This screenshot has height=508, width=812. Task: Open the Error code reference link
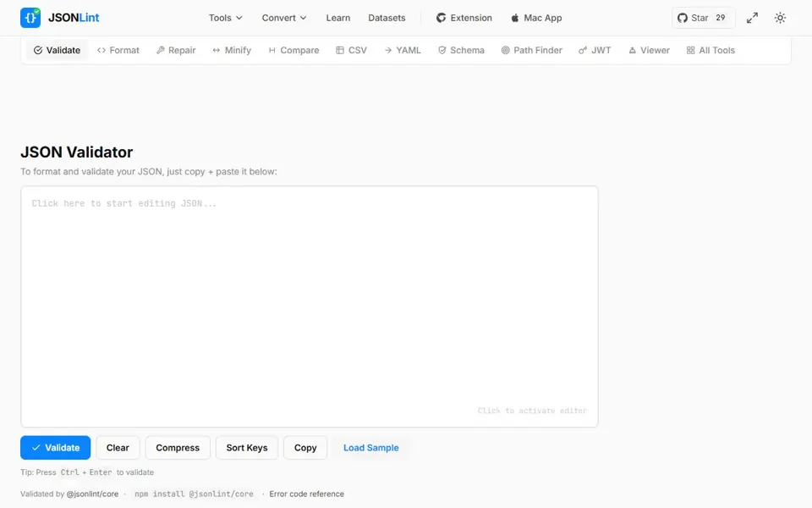tap(306, 494)
